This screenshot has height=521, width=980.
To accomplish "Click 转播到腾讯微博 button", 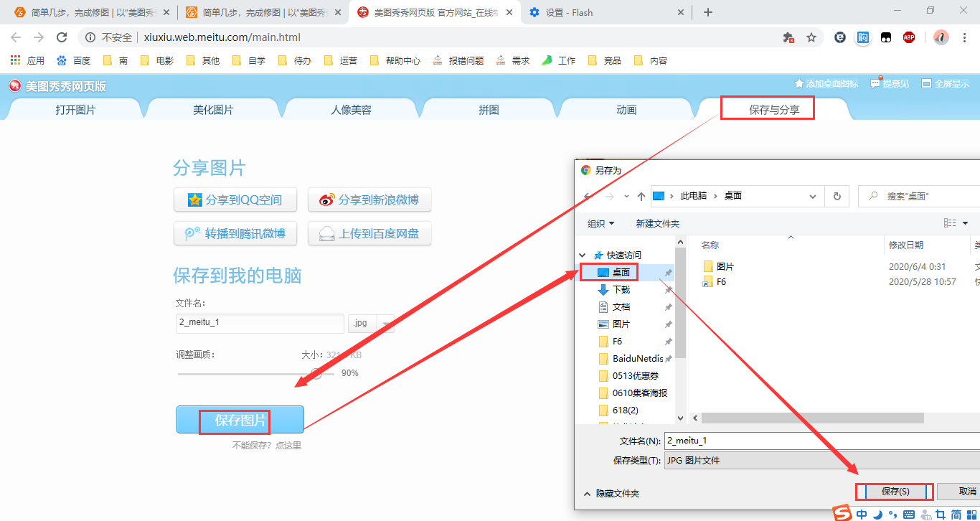I will [235, 233].
